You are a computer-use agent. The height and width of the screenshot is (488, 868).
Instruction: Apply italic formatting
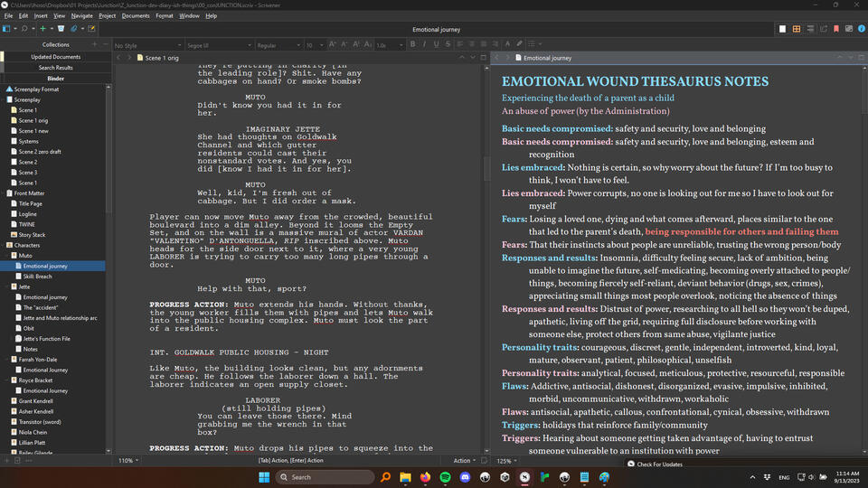coord(425,44)
